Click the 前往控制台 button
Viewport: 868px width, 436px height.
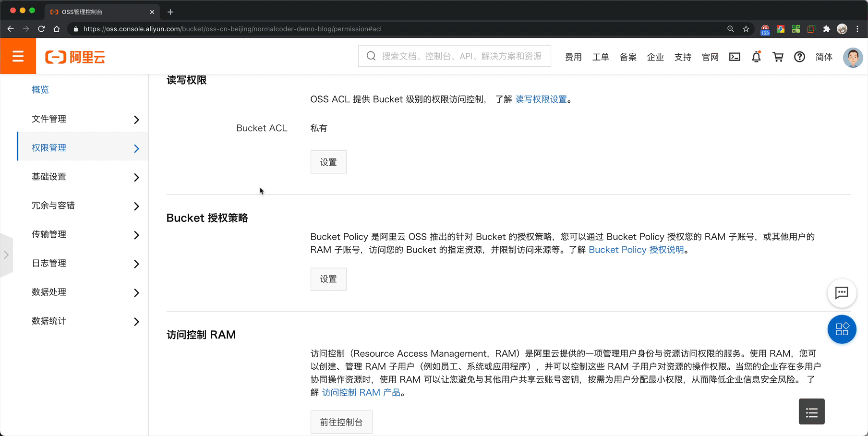tap(341, 422)
